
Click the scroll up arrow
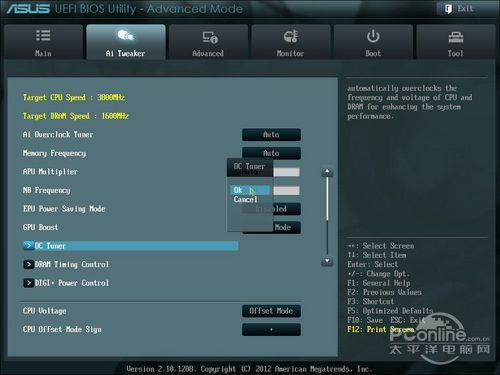pos(327,172)
